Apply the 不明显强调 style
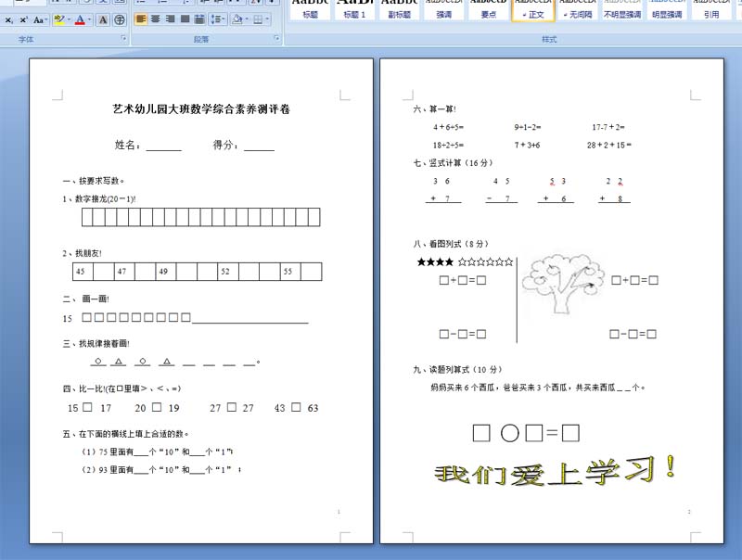 (x=622, y=9)
